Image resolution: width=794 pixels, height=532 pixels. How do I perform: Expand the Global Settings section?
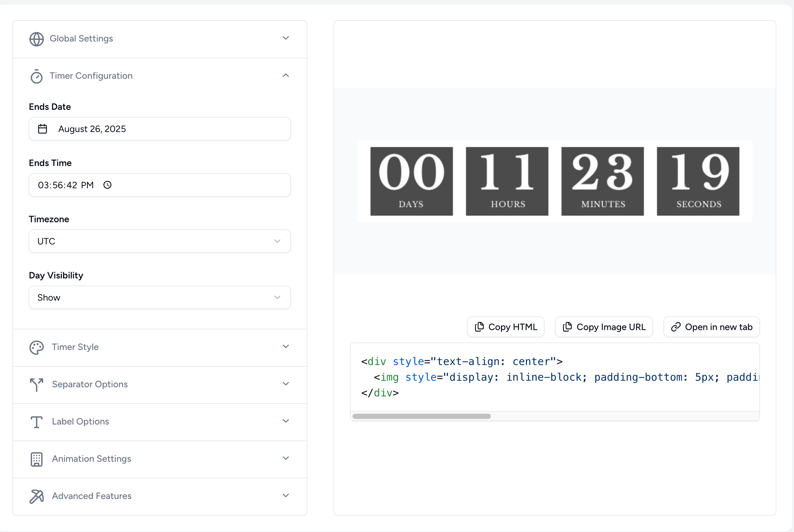(x=285, y=38)
